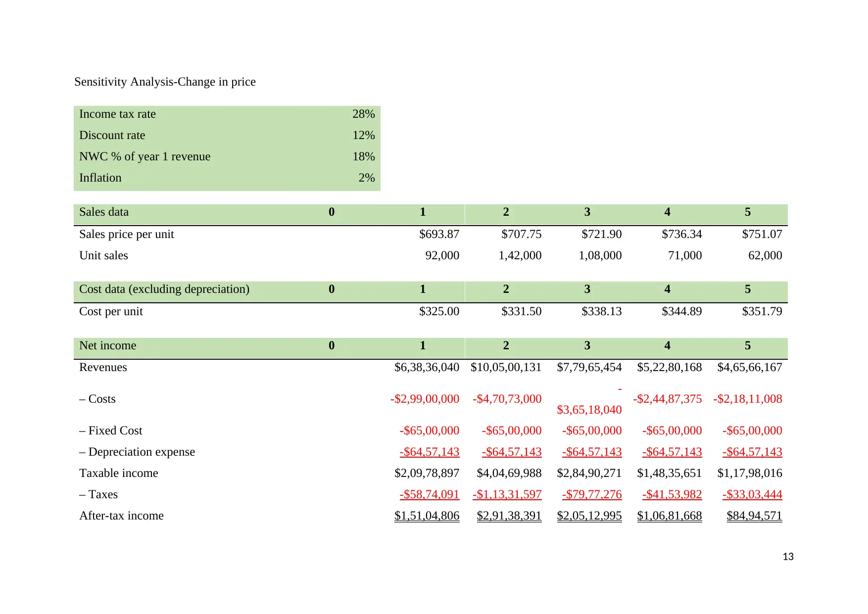Click the 12% discount rate value
This screenshot has width=868, height=614.
pyautogui.click(x=363, y=135)
